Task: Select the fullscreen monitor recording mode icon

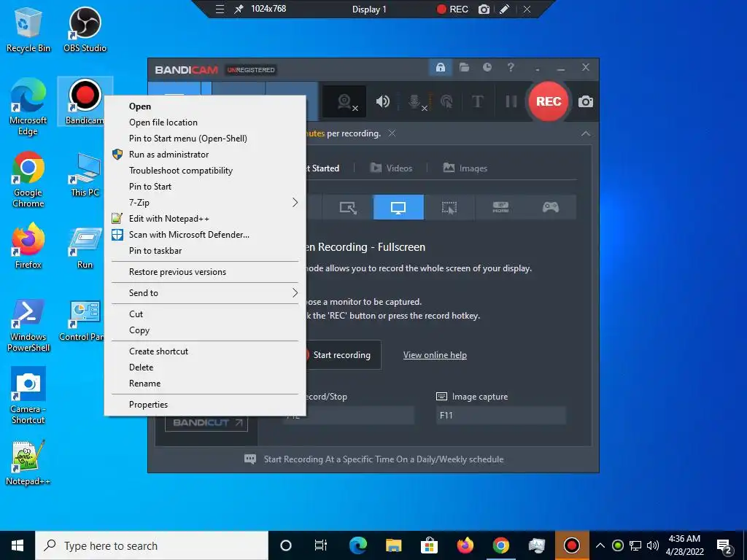Action: click(x=398, y=208)
